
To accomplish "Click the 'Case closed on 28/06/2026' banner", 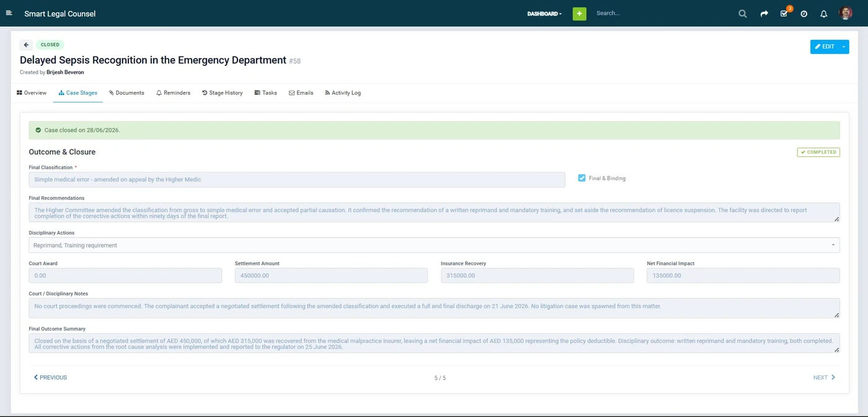I will pos(434,130).
